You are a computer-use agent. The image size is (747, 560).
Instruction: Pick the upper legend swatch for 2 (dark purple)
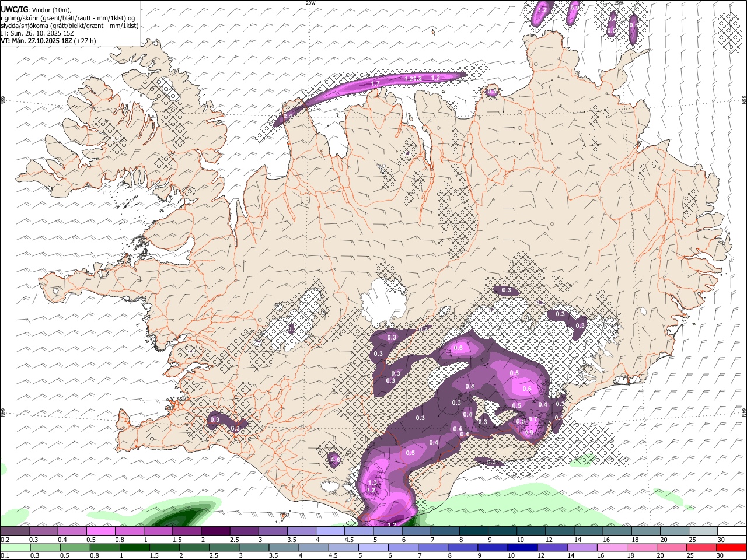pyautogui.click(x=215, y=531)
